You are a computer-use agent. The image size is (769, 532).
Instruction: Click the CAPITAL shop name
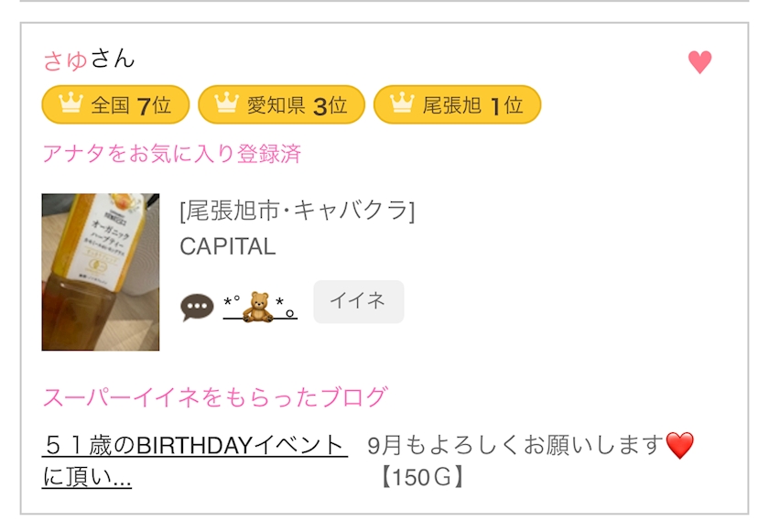coord(227,247)
